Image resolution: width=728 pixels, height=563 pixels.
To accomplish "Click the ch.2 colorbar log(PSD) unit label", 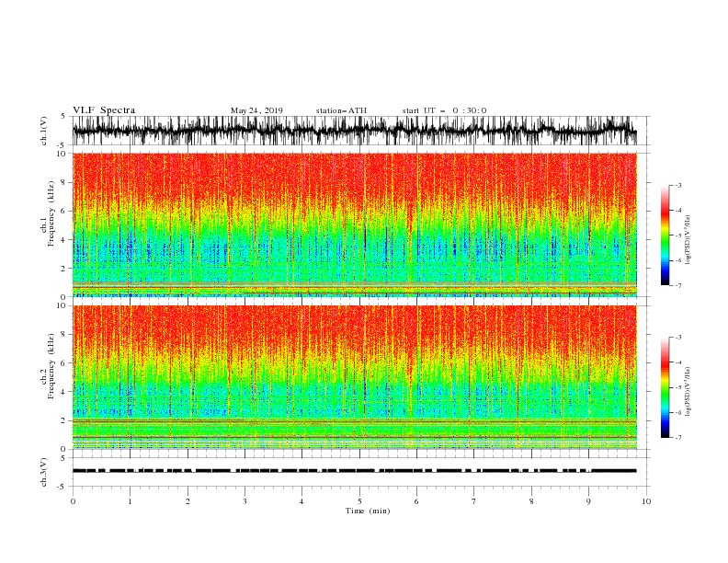I will pyautogui.click(x=688, y=391).
